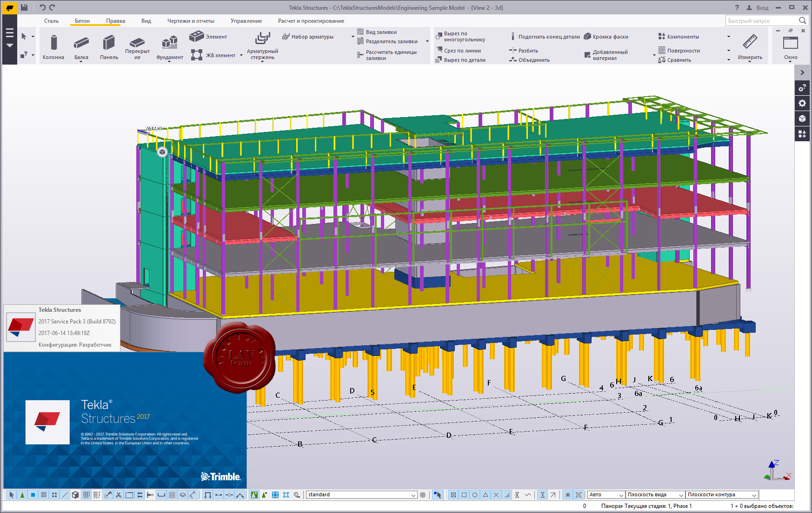Image resolution: width=812 pixels, height=513 pixels.
Task: Expand the Компоненты dropdown arrow
Action: 729,37
